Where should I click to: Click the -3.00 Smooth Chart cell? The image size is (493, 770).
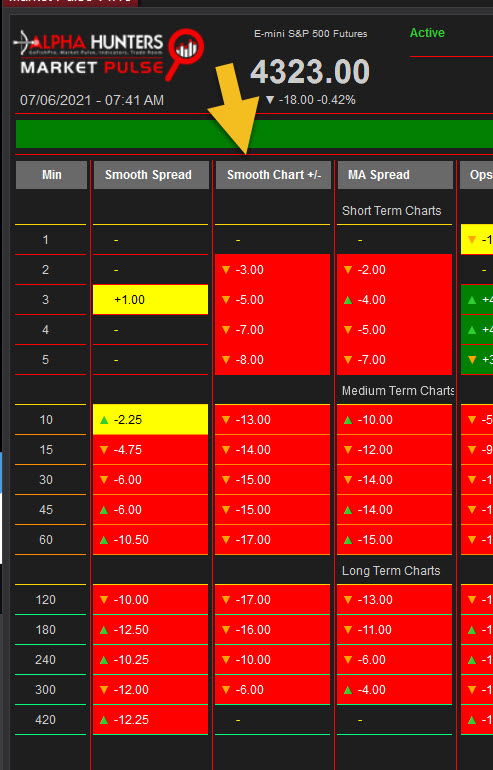click(273, 270)
